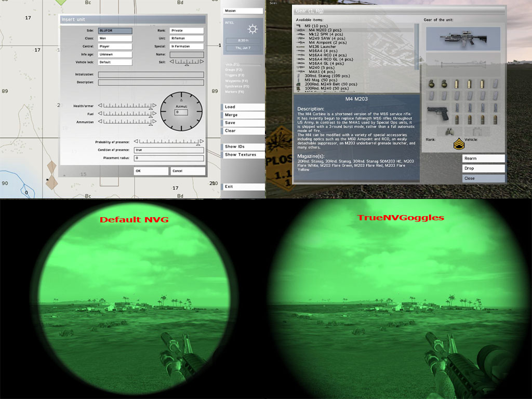Click the sun weather icon in Intel panel
532x399 pixels.
pyautogui.click(x=252, y=29)
